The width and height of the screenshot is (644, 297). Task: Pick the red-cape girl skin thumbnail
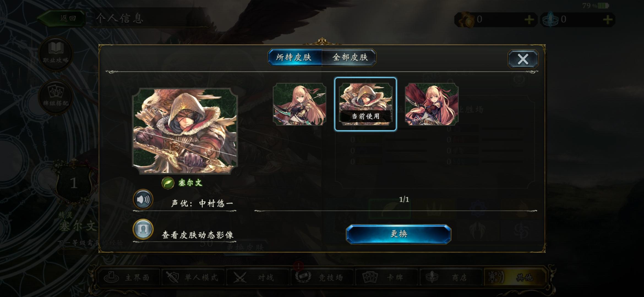pos(432,104)
